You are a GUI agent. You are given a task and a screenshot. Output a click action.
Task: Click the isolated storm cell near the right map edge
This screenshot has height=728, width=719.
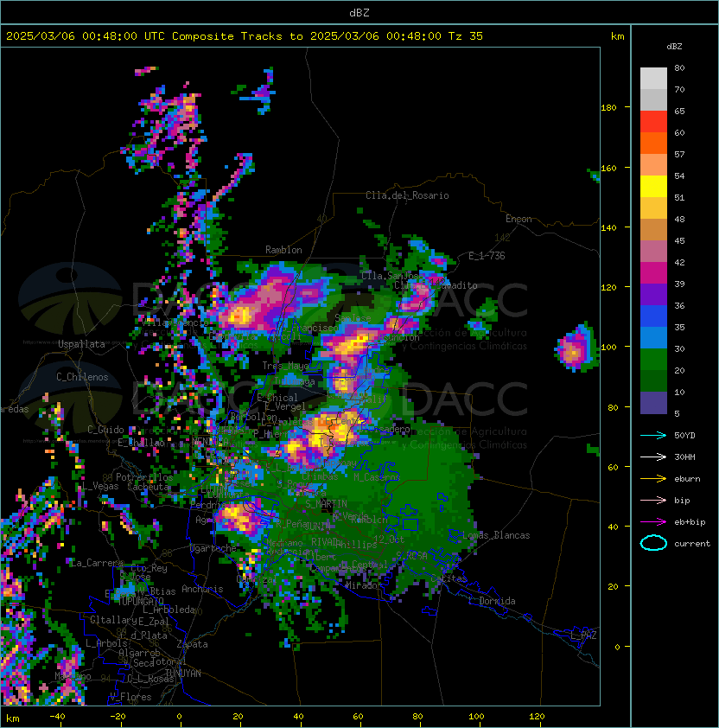point(575,348)
